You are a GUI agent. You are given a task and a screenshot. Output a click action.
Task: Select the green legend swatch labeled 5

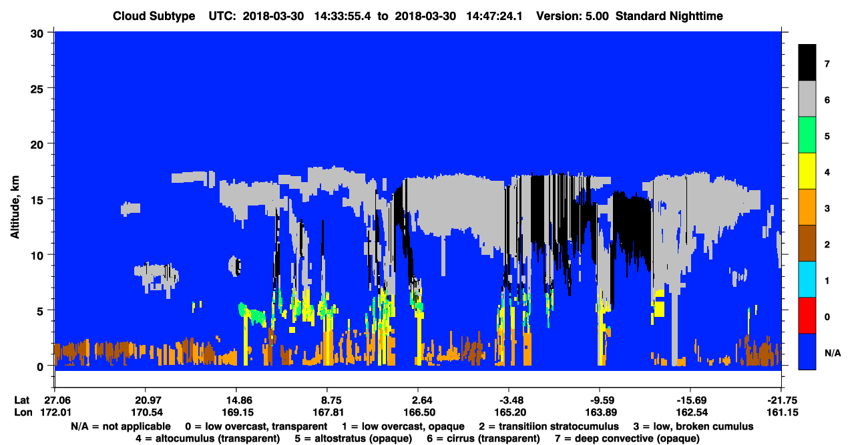pos(807,135)
